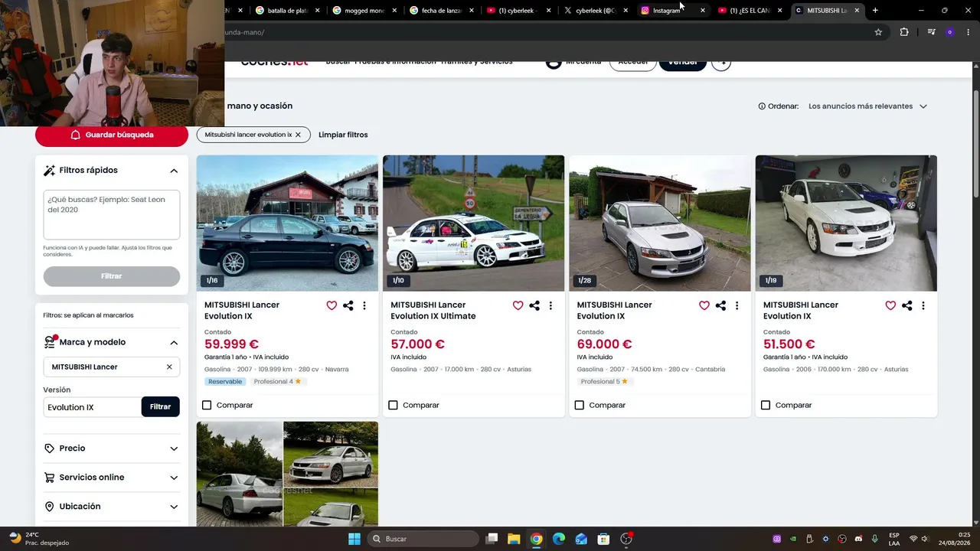Tick Comparar for the 57.000 € Lancer
The width and height of the screenshot is (980, 551).
click(x=394, y=405)
